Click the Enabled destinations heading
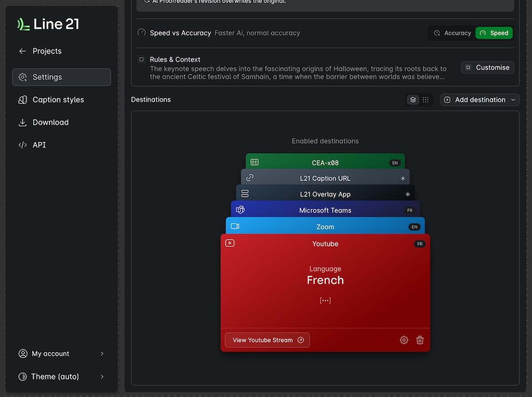 325,141
